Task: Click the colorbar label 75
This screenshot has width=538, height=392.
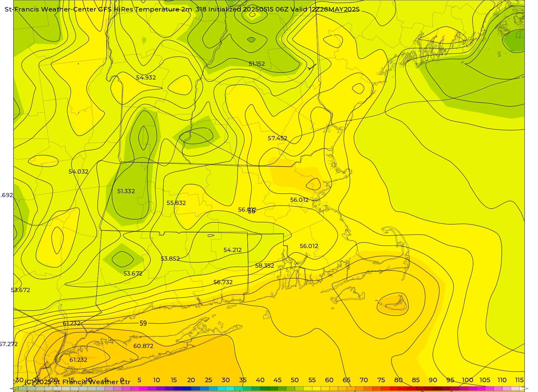Action: 381,380
